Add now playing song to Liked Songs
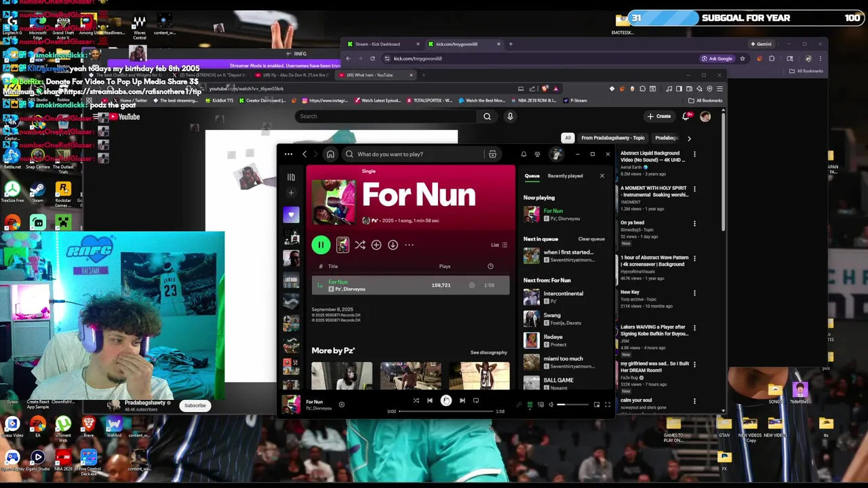Screen dimensions: 868x488 (x=342, y=405)
